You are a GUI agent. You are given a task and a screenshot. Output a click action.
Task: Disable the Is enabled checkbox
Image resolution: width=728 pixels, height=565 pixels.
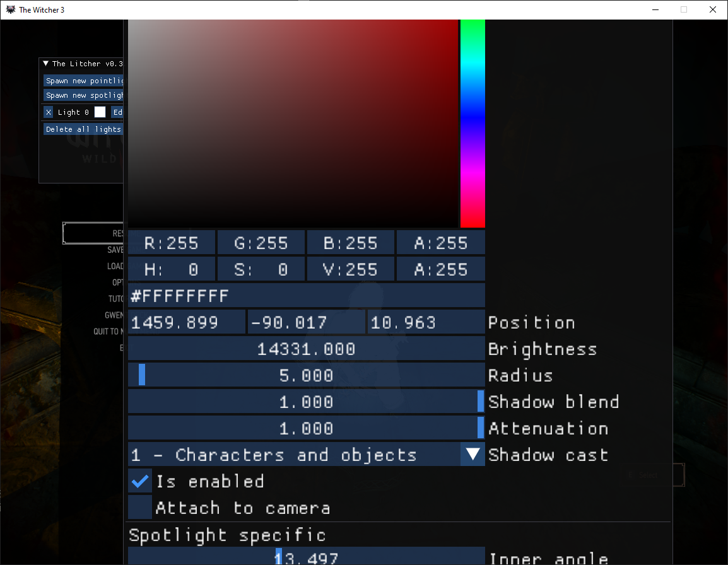[139, 481]
